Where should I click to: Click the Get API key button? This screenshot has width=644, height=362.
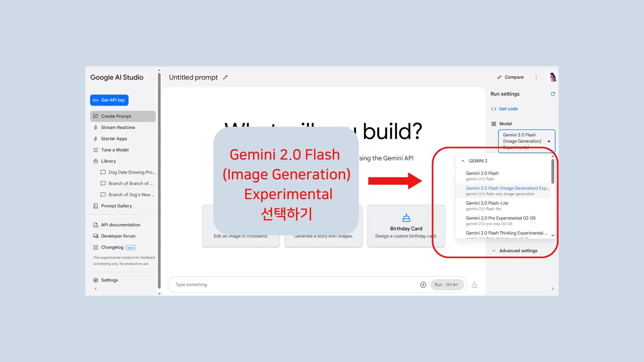pos(109,100)
